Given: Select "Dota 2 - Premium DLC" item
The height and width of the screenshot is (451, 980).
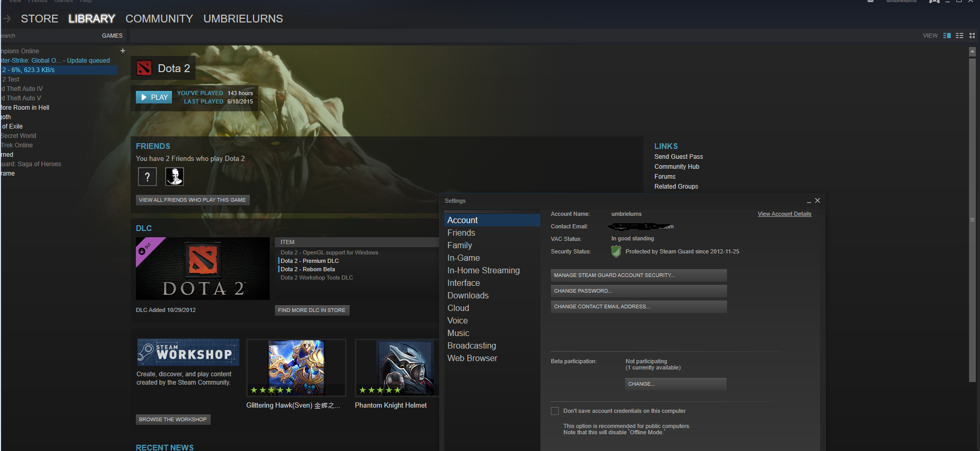Looking at the screenshot, I should click(310, 261).
